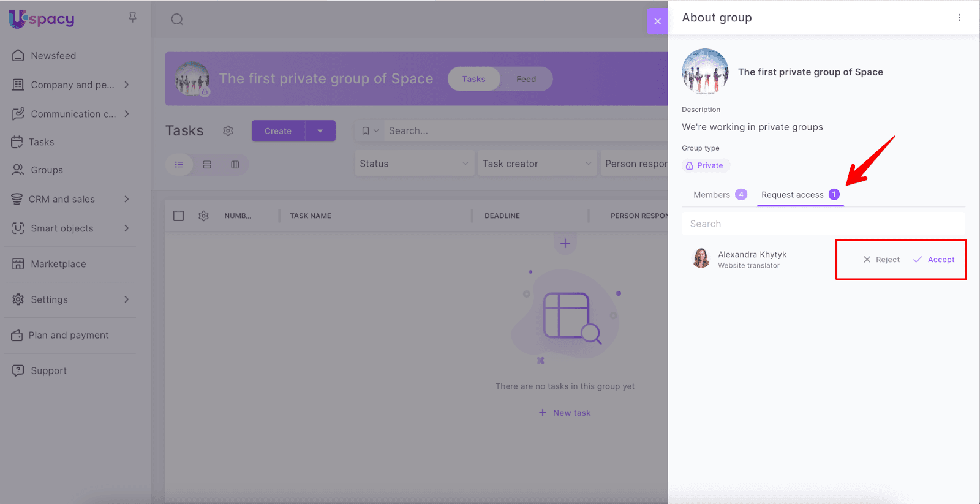This screenshot has width=980, height=504.
Task: Toggle group view to Feed
Action: point(526,79)
